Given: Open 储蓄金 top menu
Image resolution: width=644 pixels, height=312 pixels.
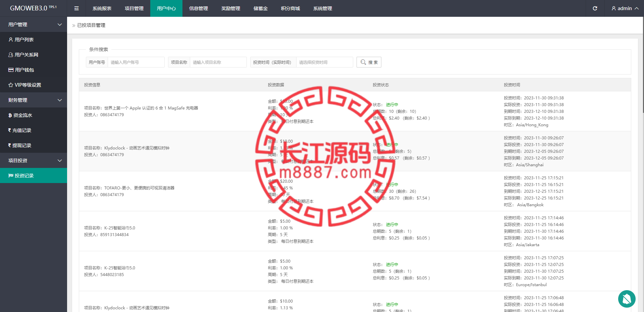Looking at the screenshot, I should [x=261, y=8].
